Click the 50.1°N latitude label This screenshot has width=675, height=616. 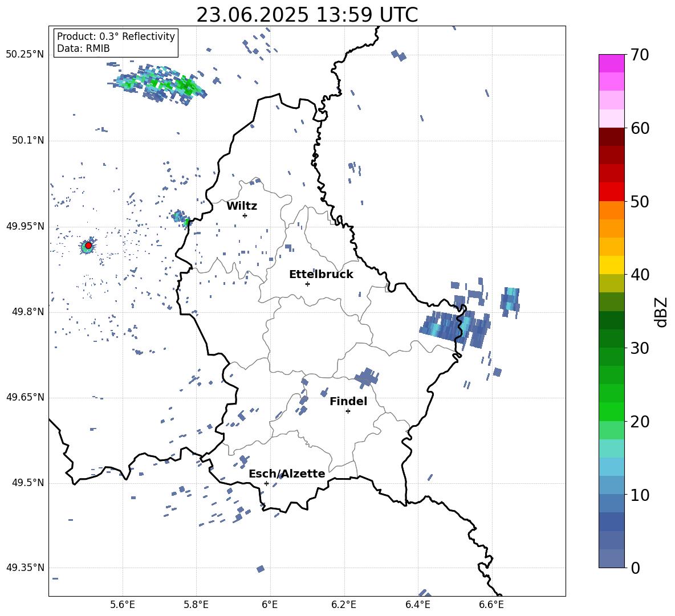pos(28,140)
